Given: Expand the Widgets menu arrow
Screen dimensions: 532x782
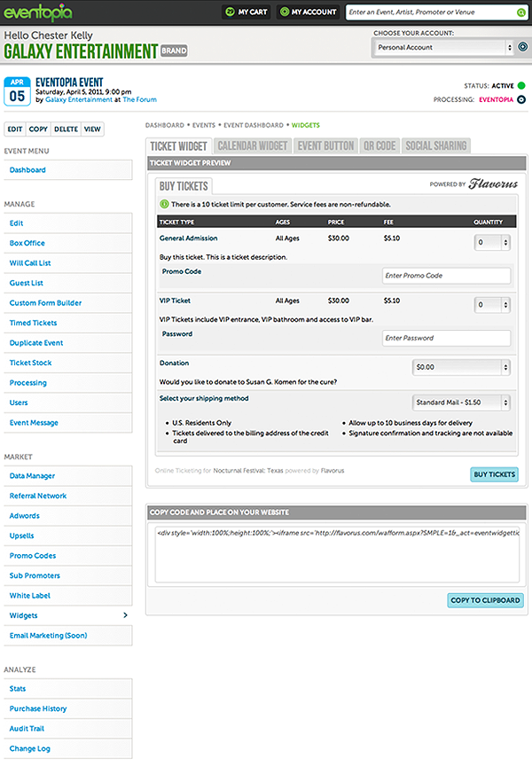Looking at the screenshot, I should 125,615.
